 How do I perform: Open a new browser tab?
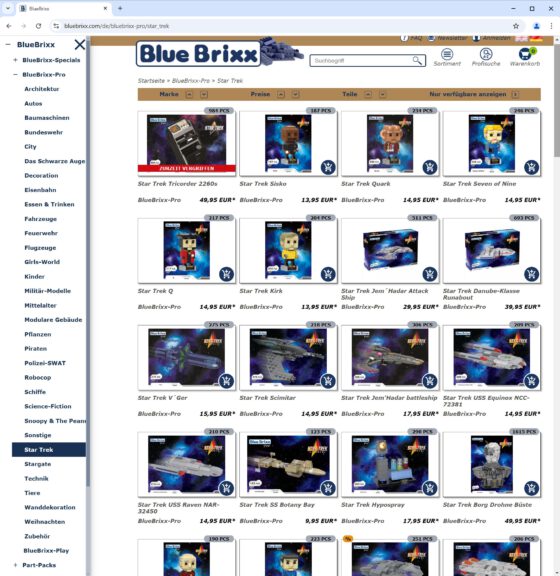pos(120,8)
